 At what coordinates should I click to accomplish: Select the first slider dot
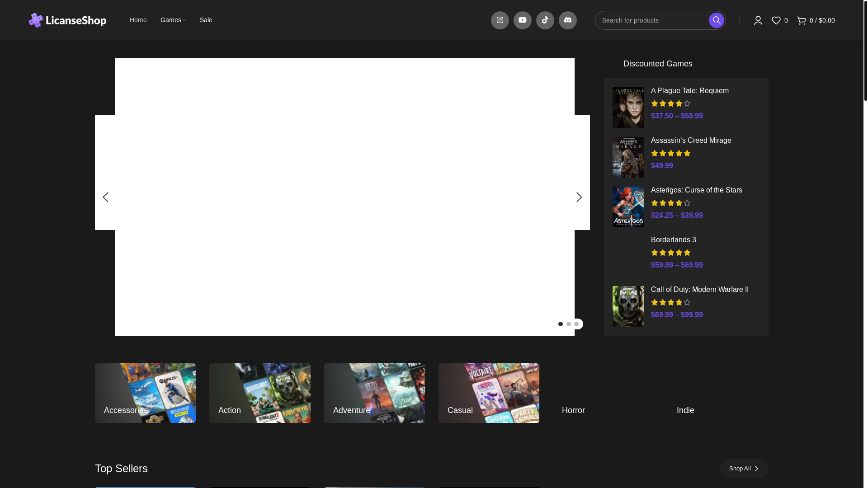tap(561, 324)
